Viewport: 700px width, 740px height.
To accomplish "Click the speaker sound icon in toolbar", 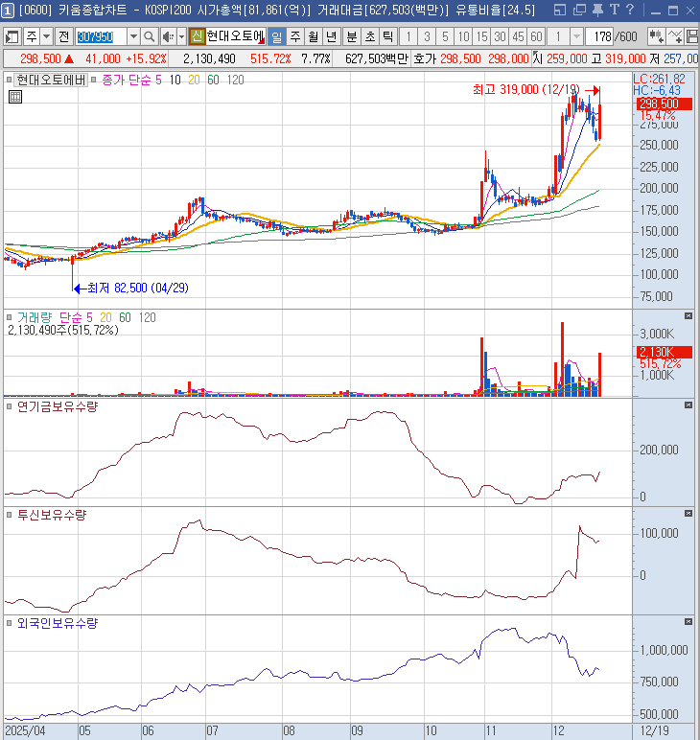I will 167,36.
